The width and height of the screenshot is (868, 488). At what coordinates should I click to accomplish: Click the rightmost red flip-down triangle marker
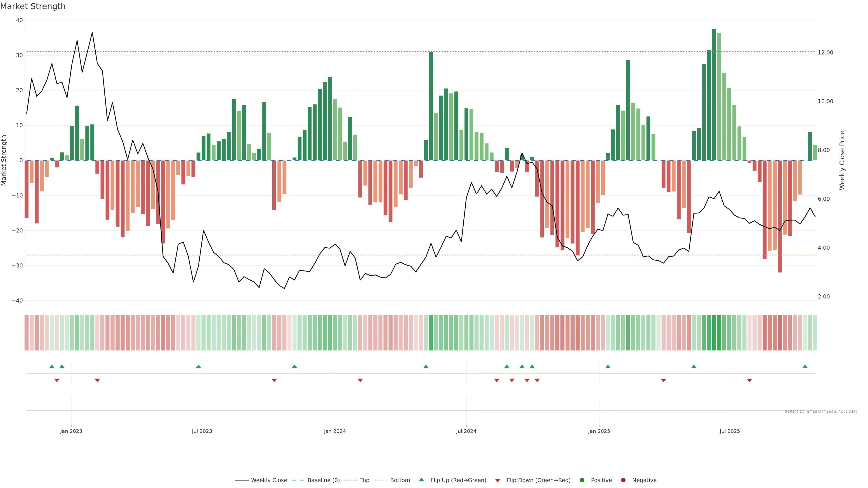pyautogui.click(x=749, y=380)
